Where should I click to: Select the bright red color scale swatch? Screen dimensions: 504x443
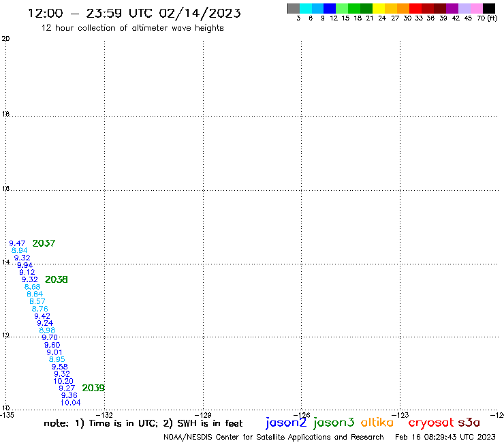tap(415, 8)
